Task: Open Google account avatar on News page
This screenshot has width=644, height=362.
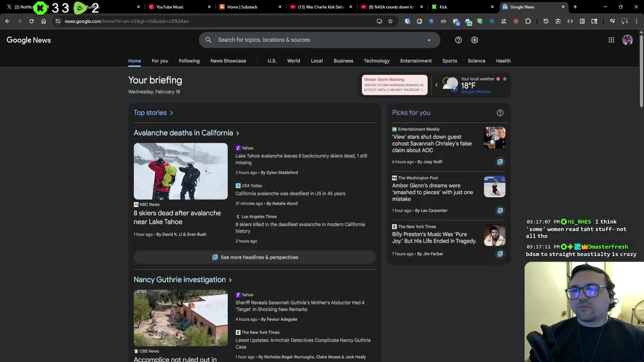Action: [627, 40]
